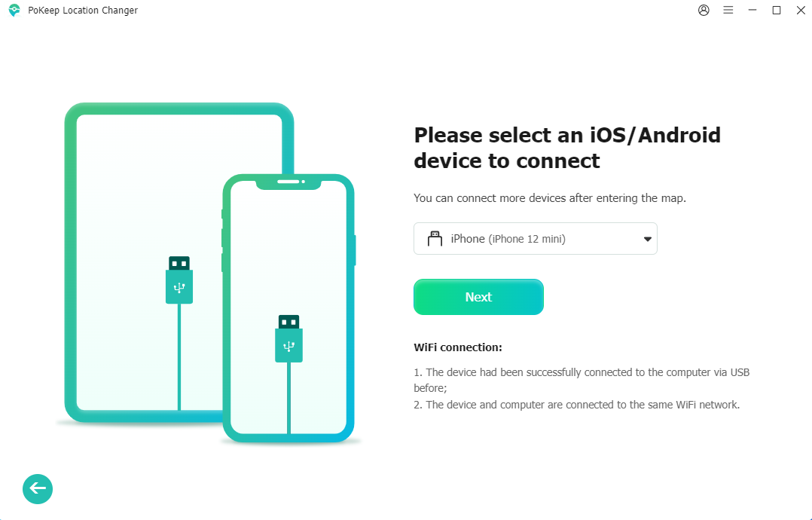
Task: Click the phone illustration
Action: point(288,309)
